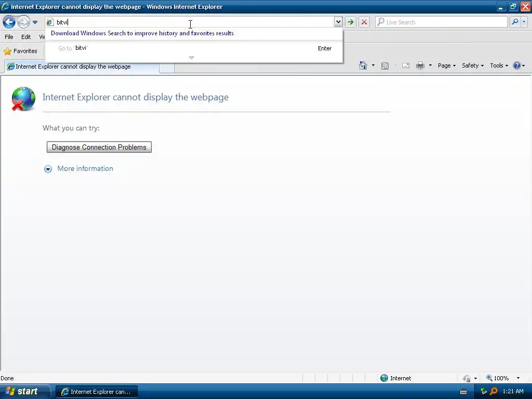Open a new blank tab

167,67
